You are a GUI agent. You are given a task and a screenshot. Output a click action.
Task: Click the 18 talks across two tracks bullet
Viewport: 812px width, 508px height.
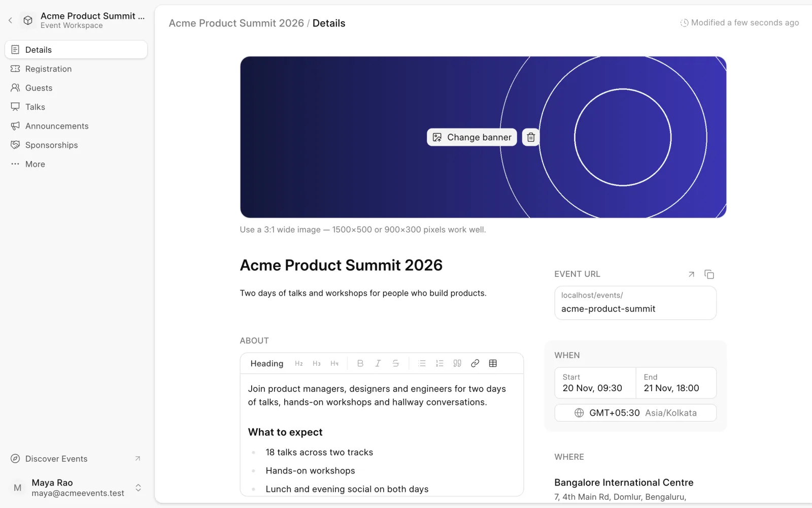coord(319,452)
